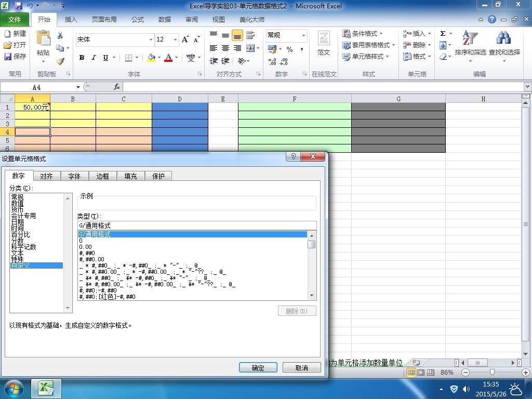This screenshot has height=399, width=532.
Task: Click Decrease Decimal
Action: (x=284, y=61)
